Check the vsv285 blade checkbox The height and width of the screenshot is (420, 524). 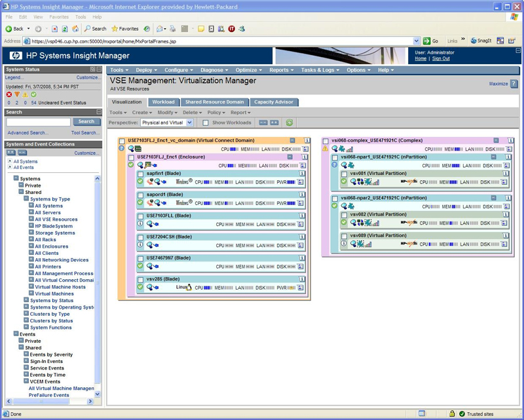point(141,279)
